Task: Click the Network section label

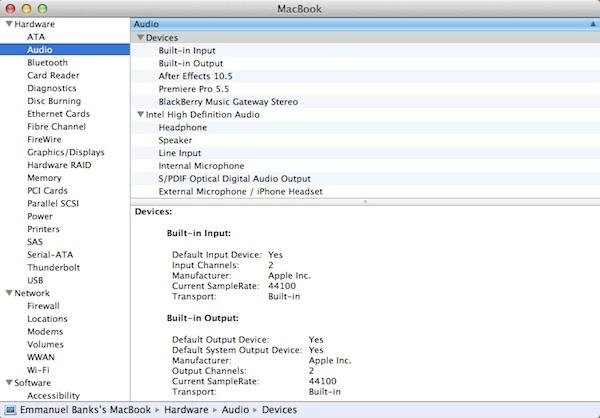Action: tap(32, 293)
